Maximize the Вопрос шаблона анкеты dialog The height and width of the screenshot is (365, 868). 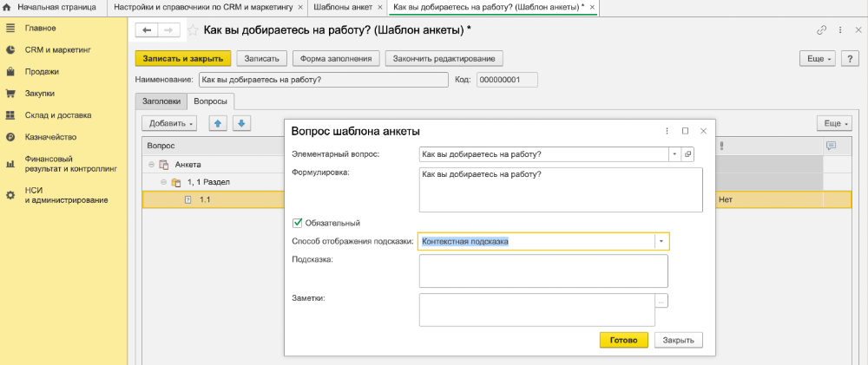click(686, 131)
